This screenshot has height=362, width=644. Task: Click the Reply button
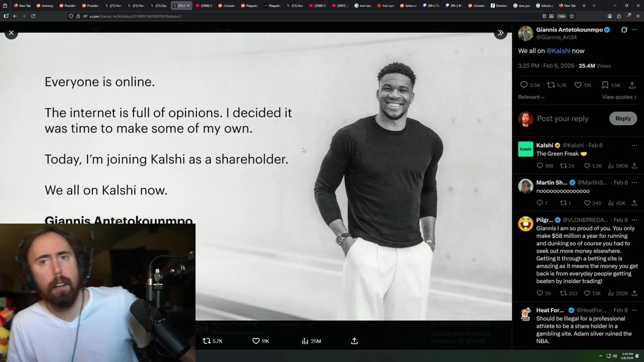pos(623,119)
